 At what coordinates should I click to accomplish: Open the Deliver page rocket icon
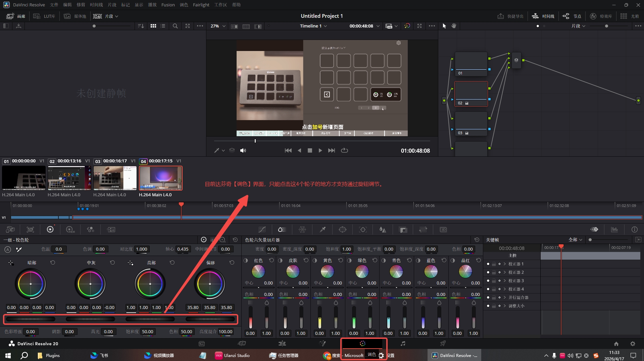443,344
